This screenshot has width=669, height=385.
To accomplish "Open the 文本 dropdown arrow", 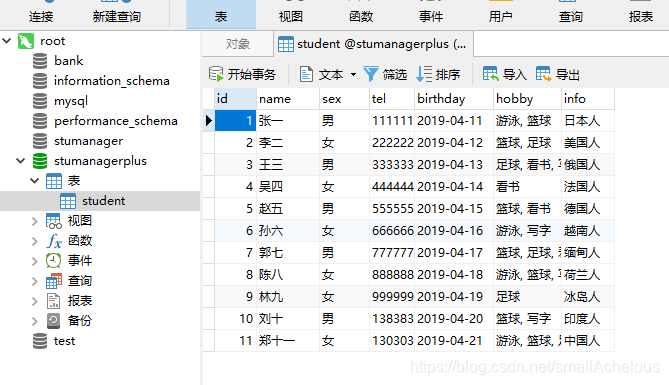I will 353,75.
